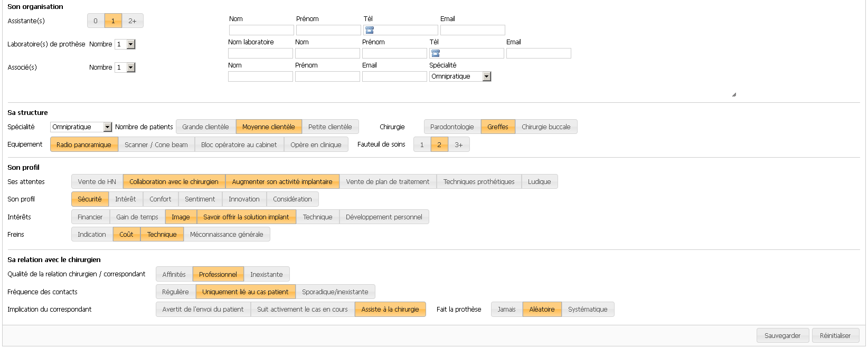868x348 pixels.
Task: Open the Laboratoire de prothèse Nombre dropdown
Action: [x=131, y=44]
